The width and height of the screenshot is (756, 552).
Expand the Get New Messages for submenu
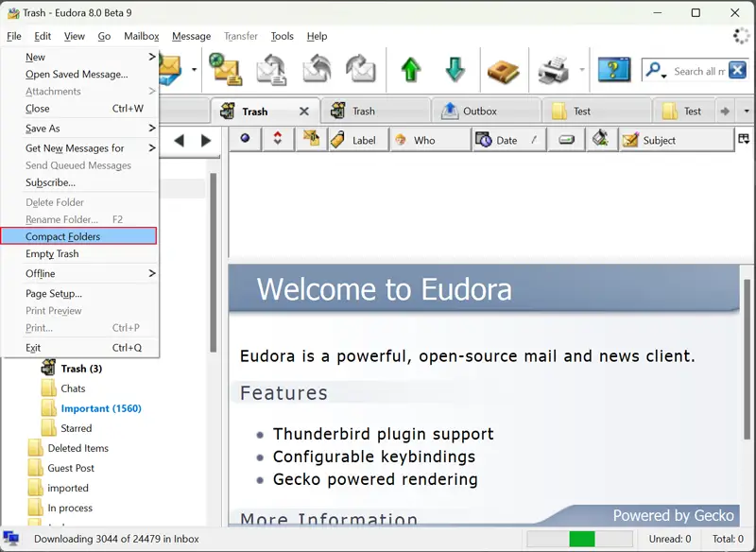point(79,148)
